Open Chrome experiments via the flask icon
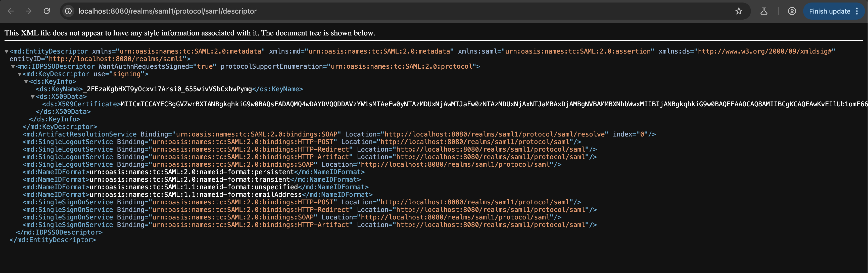The image size is (868, 273). (x=763, y=11)
